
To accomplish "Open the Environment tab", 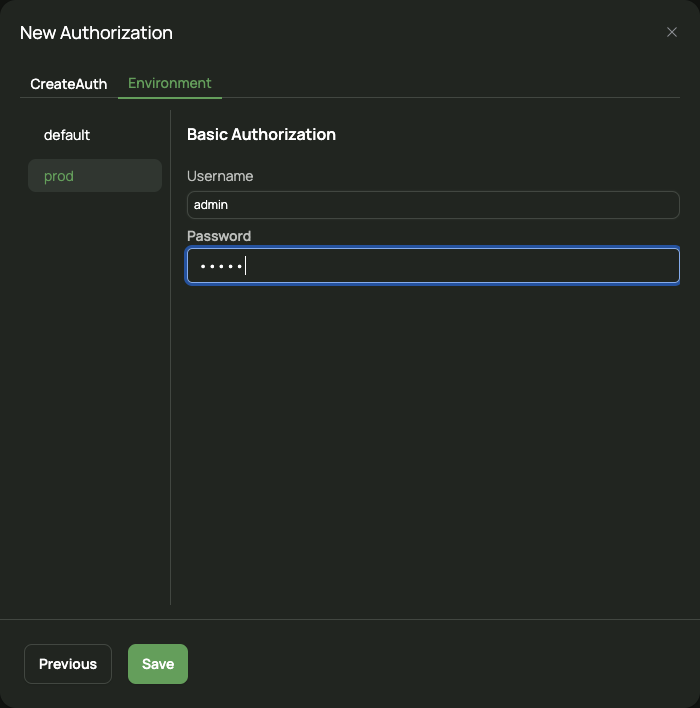I will [170, 83].
